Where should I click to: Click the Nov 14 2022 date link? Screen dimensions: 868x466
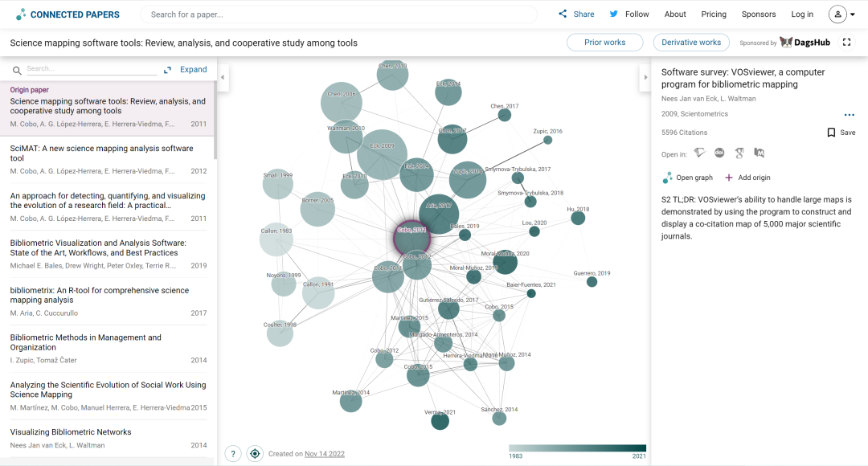[x=325, y=454]
